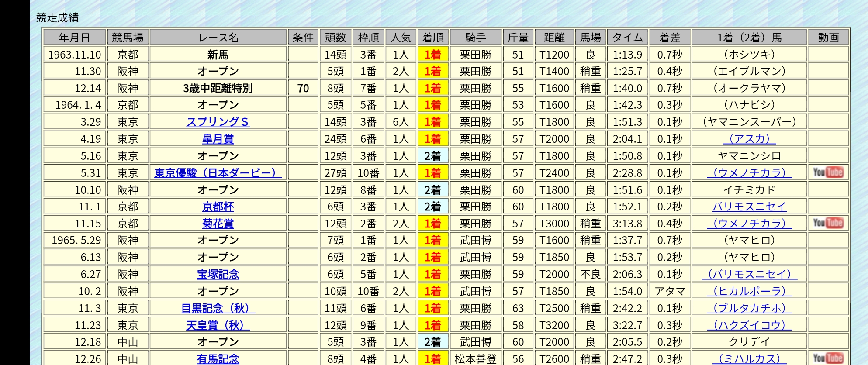Open the 宝塚記念 race link

point(218,274)
